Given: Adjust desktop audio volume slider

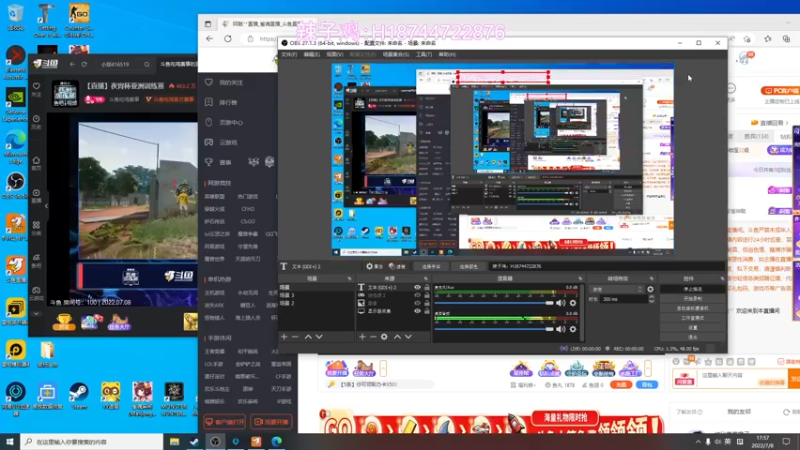Looking at the screenshot, I should tap(494, 329).
